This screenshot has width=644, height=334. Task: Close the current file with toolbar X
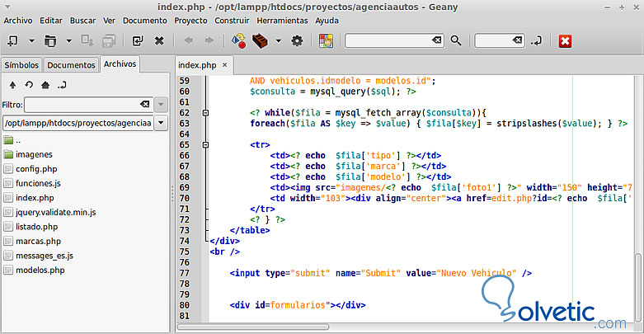pyautogui.click(x=159, y=40)
